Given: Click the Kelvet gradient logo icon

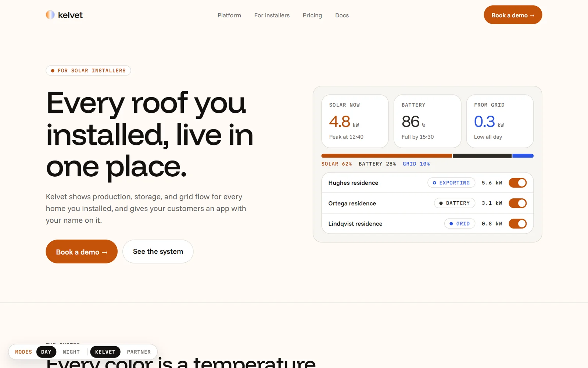Looking at the screenshot, I should pyautogui.click(x=50, y=15).
